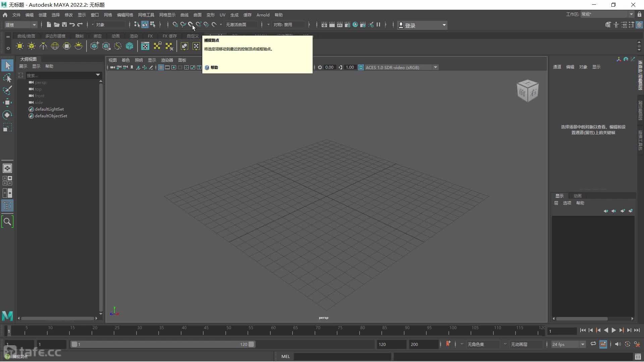Toggle timeline audio speaker icon

[x=618, y=344]
